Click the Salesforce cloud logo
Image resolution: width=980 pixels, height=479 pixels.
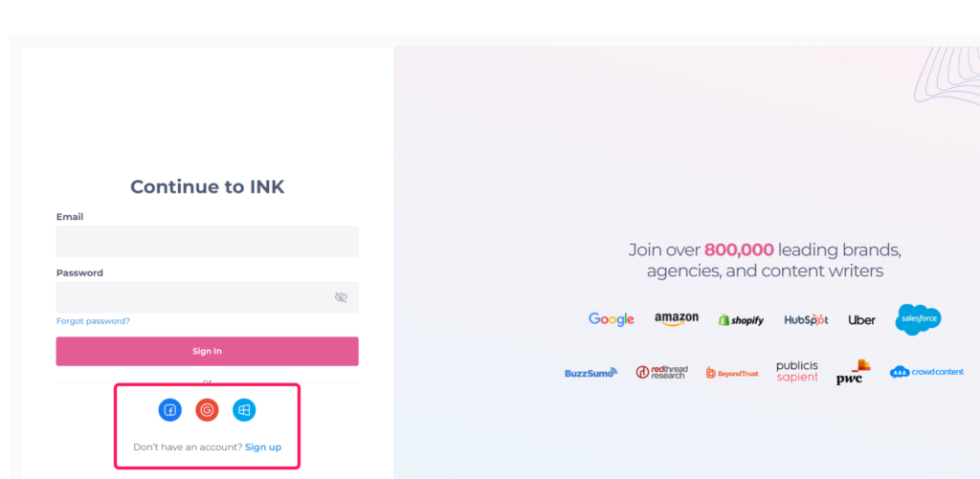(x=918, y=319)
